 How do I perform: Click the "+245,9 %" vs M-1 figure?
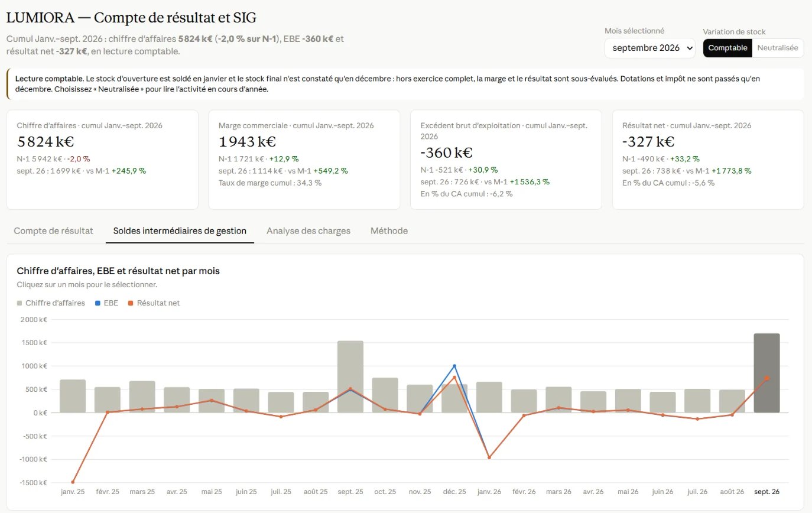click(128, 171)
